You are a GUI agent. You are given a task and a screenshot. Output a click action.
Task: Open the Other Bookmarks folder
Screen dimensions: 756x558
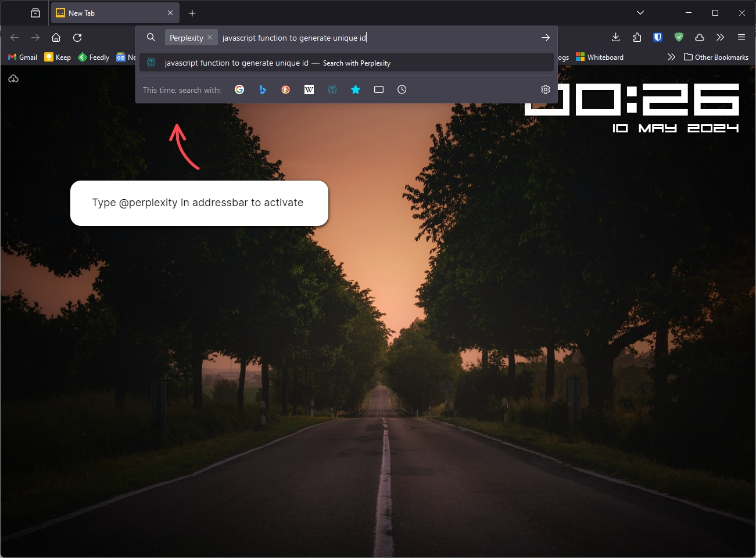(x=716, y=57)
